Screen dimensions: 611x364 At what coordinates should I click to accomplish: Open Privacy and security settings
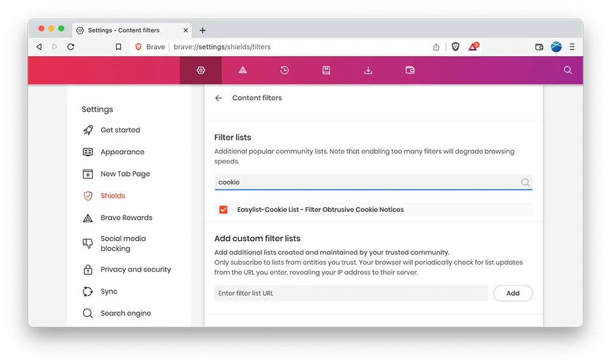[x=135, y=269]
